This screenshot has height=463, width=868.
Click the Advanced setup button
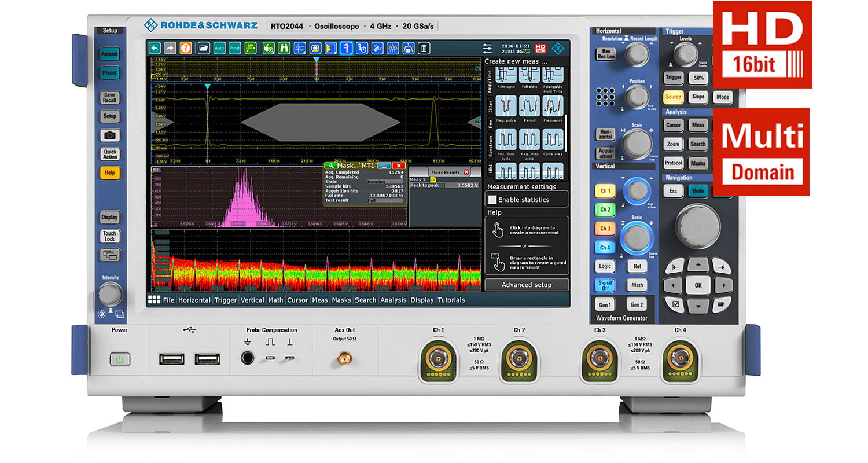(x=527, y=285)
